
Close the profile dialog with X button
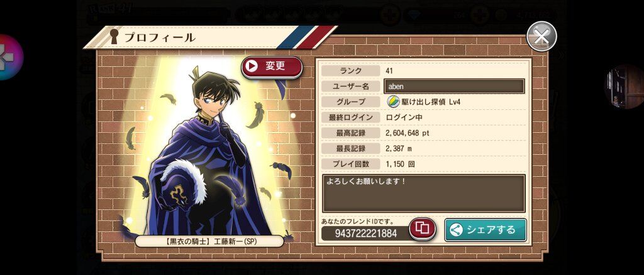tap(541, 36)
